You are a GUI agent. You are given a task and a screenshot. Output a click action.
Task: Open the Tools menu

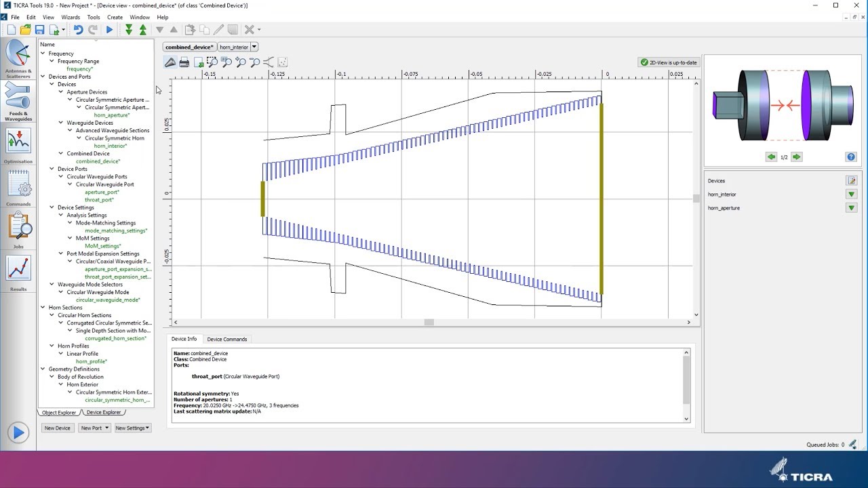tap(94, 17)
